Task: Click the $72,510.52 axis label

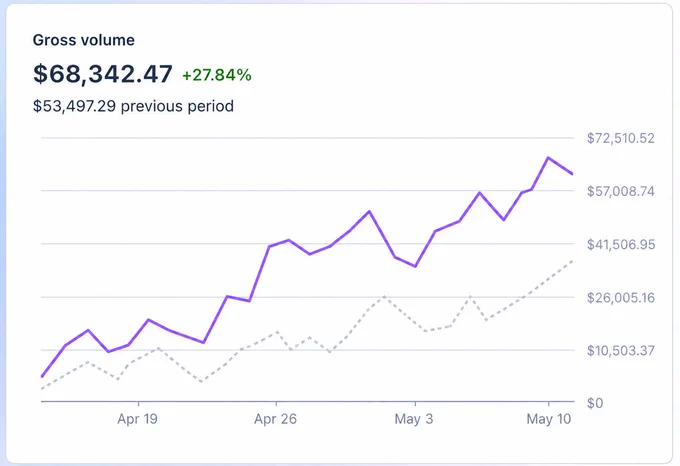Action: pyautogui.click(x=621, y=138)
